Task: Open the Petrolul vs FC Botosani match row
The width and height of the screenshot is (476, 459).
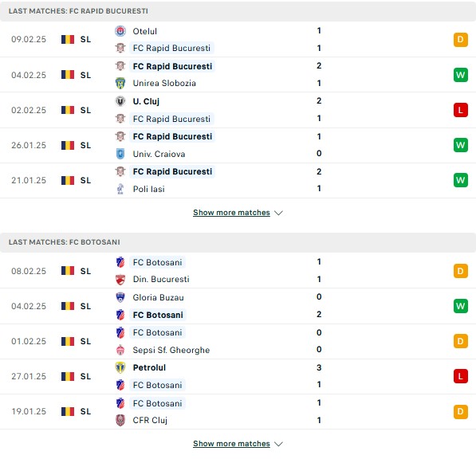Action: point(238,376)
